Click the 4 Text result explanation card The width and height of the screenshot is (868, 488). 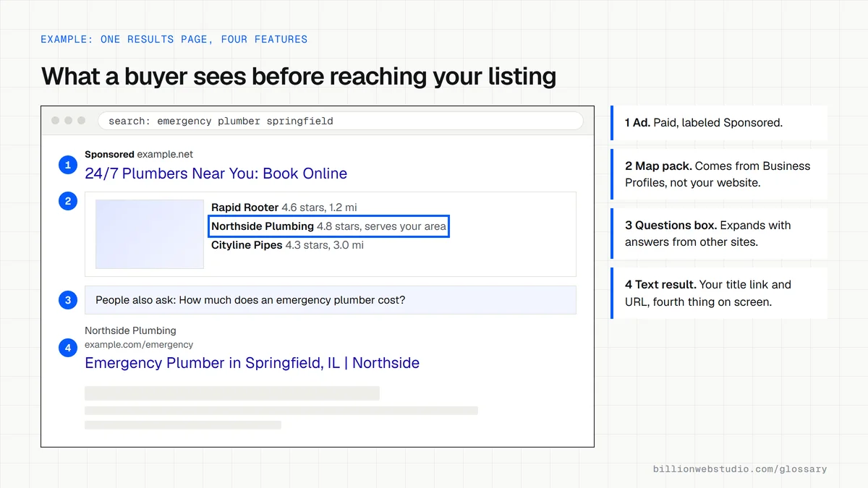[719, 293]
